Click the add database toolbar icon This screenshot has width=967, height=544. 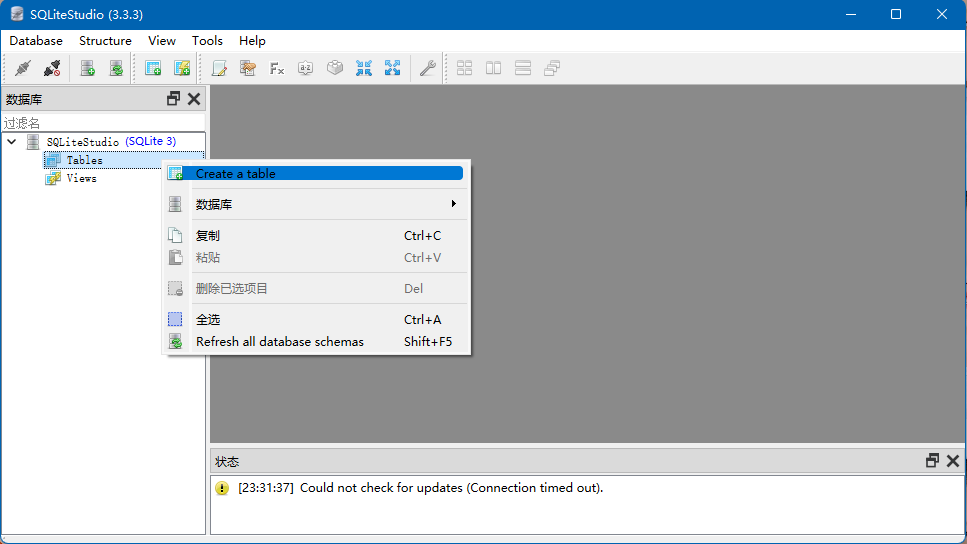88,68
